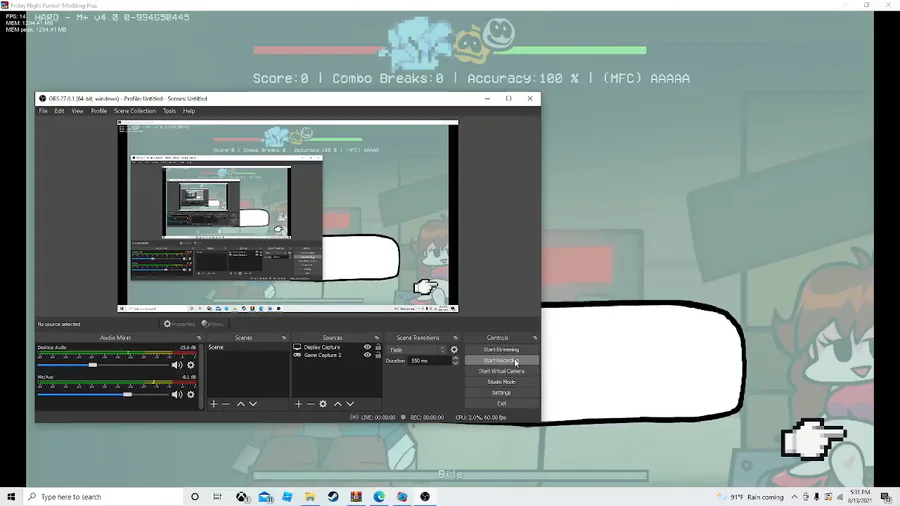Mute Desktop Audio with its speaker icon
Image resolution: width=900 pixels, height=506 pixels.
177,365
